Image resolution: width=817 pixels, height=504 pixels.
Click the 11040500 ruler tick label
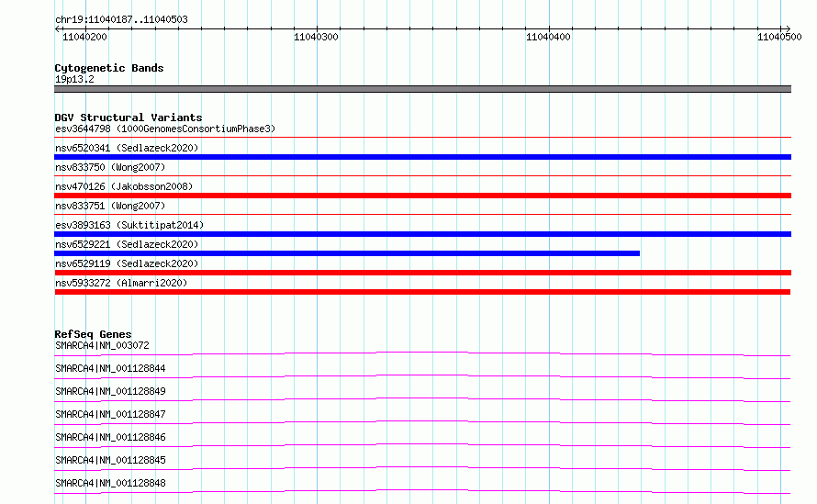[779, 37]
